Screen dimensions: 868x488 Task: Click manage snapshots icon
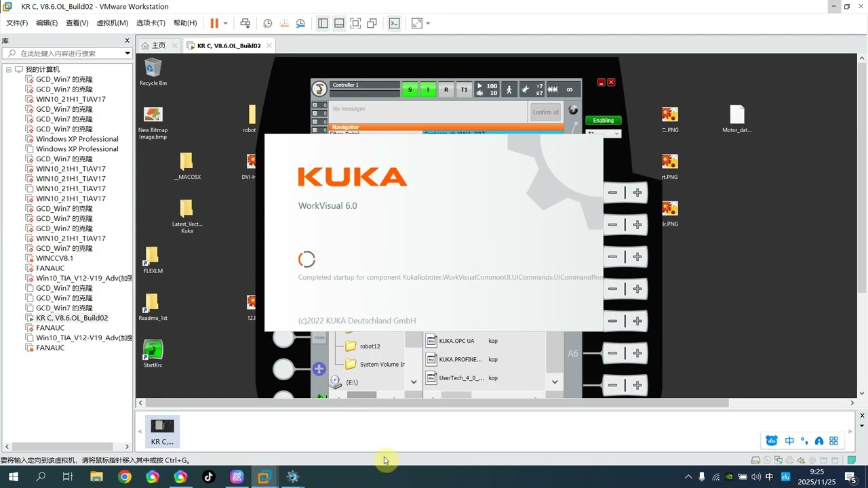[300, 23]
